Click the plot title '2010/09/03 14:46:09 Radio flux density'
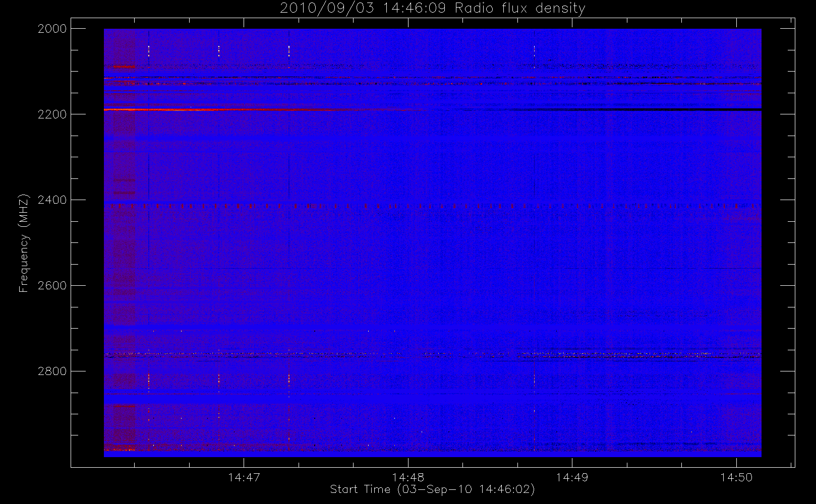The width and height of the screenshot is (816, 504). (x=432, y=9)
